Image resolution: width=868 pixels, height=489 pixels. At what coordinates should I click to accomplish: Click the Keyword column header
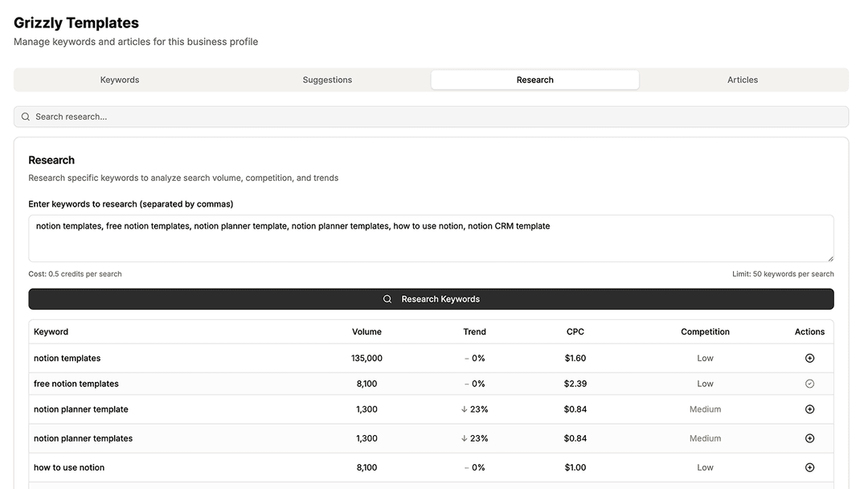point(51,331)
